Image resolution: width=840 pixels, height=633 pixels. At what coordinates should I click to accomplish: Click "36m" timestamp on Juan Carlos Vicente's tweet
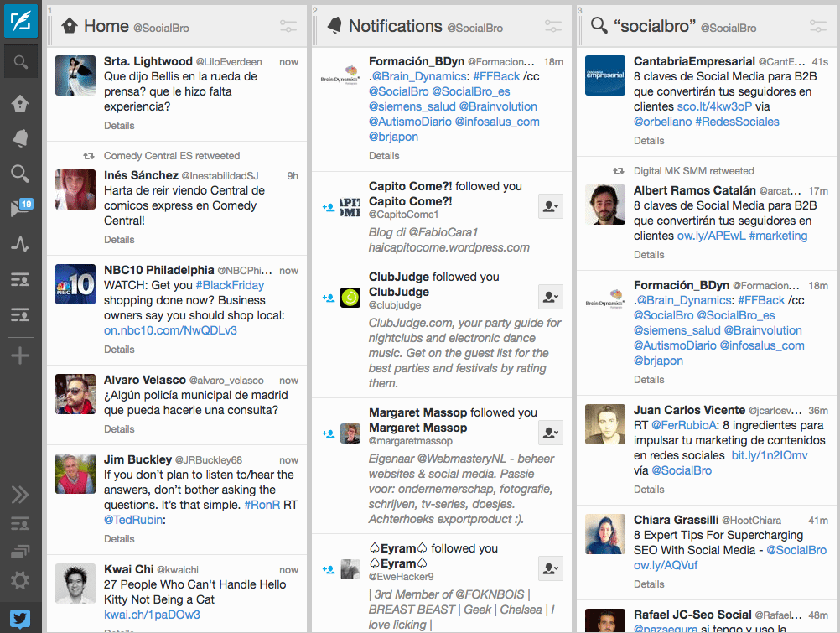[x=818, y=411]
